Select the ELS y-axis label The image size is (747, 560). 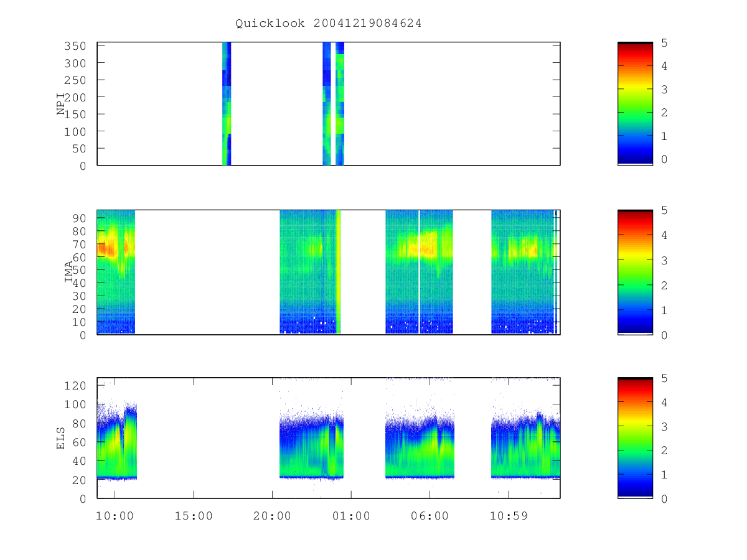point(61,438)
